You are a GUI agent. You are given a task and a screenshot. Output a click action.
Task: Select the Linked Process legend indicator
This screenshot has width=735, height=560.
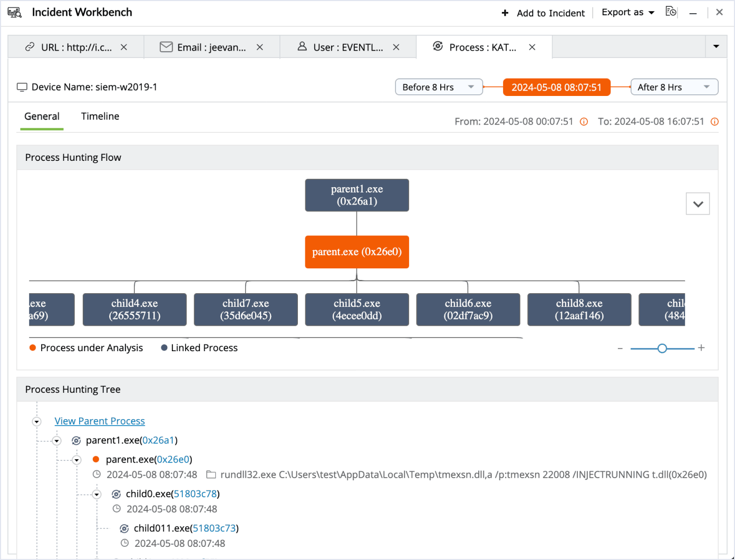[x=163, y=348]
